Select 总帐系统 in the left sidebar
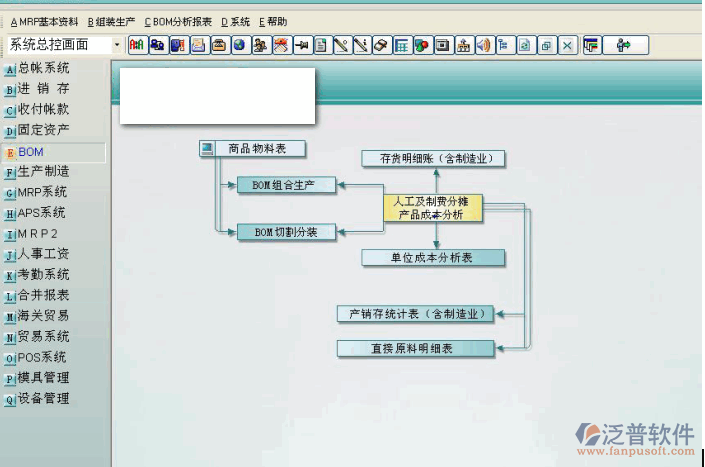705x467 pixels. pos(43,68)
